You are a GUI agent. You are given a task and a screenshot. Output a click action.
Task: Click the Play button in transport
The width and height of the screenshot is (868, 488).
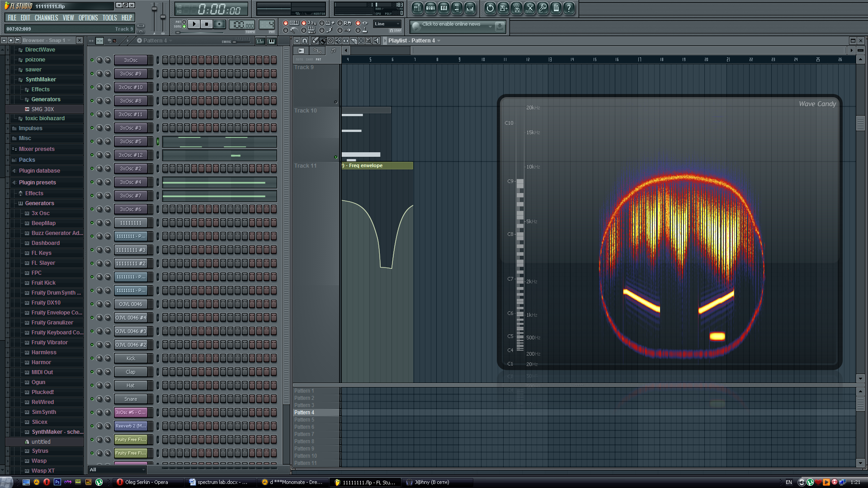[194, 24]
